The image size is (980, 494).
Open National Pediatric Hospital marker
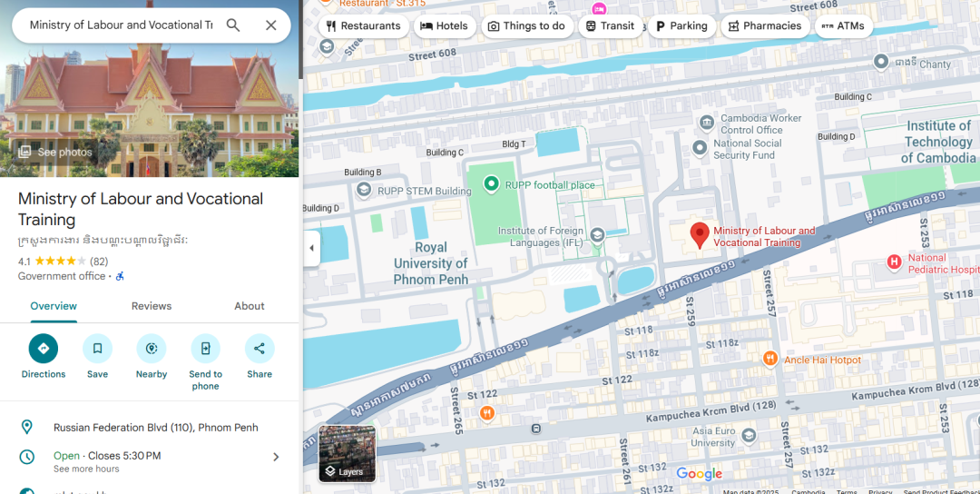(x=895, y=262)
